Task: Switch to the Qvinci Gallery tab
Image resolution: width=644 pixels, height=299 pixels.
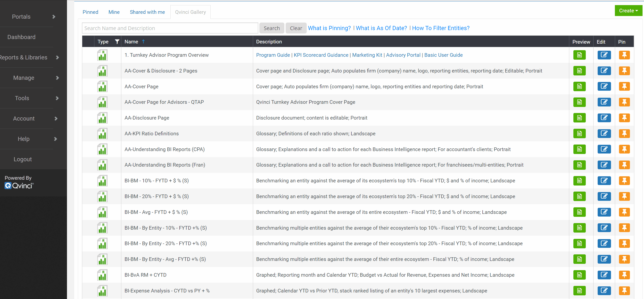Action: (x=190, y=12)
